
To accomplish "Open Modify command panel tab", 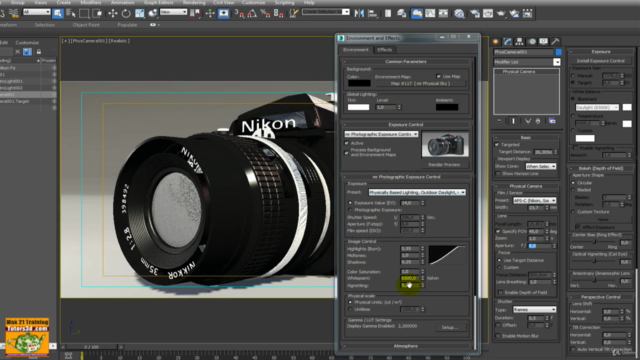I will pos(507,42).
